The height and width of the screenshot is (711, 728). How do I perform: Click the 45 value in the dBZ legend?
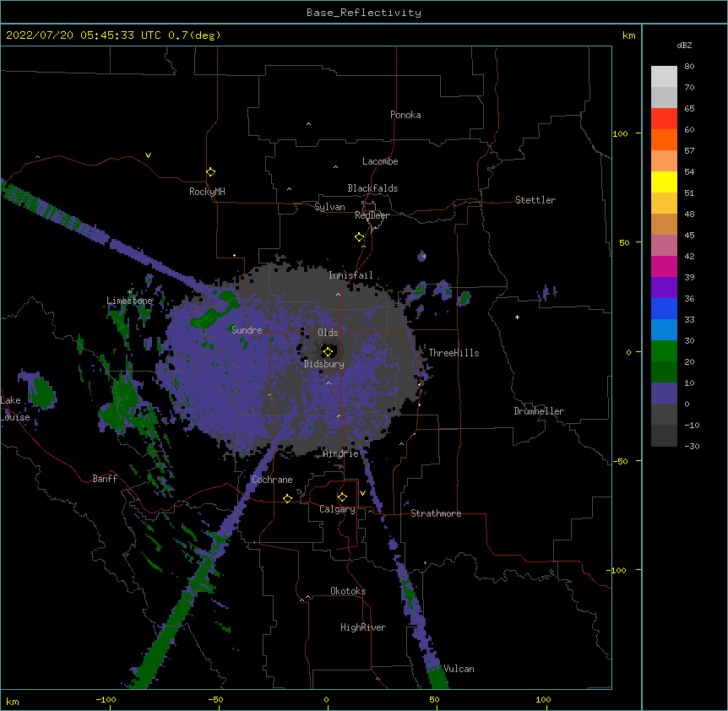(689, 235)
